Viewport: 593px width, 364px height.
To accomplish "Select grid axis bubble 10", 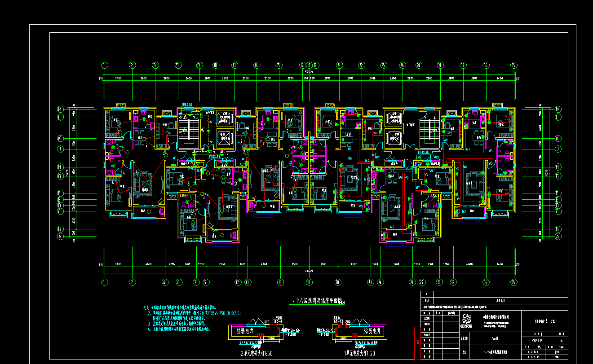I will (215, 65).
